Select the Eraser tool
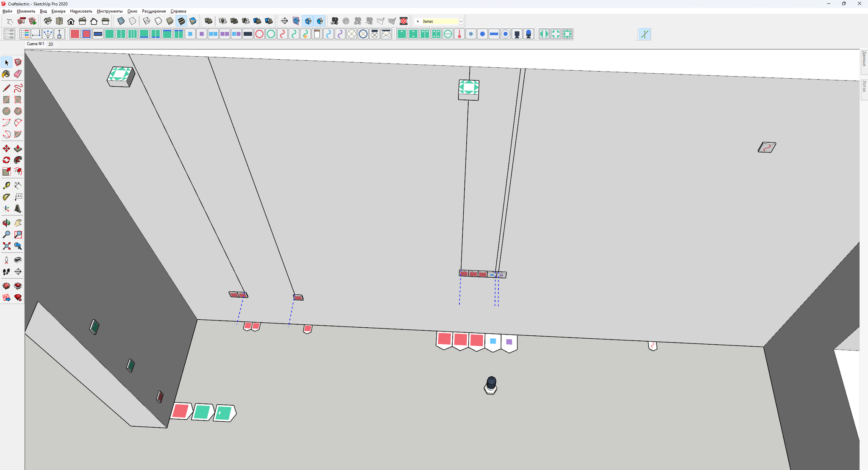868x470 pixels. point(18,74)
